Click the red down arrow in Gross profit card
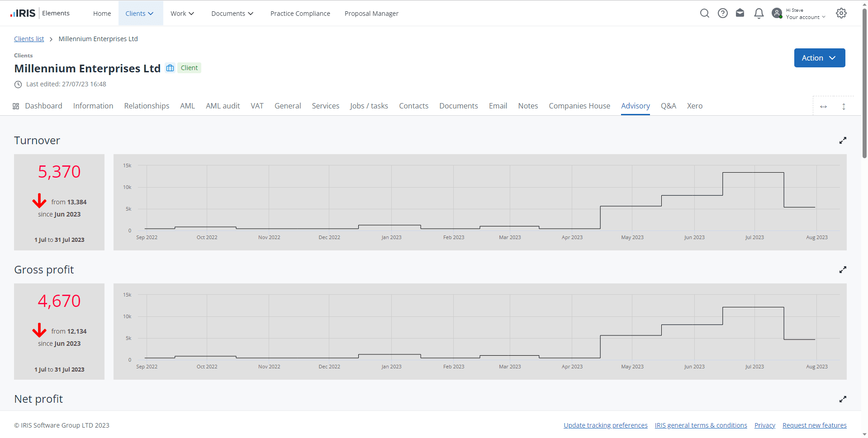 coord(39,330)
